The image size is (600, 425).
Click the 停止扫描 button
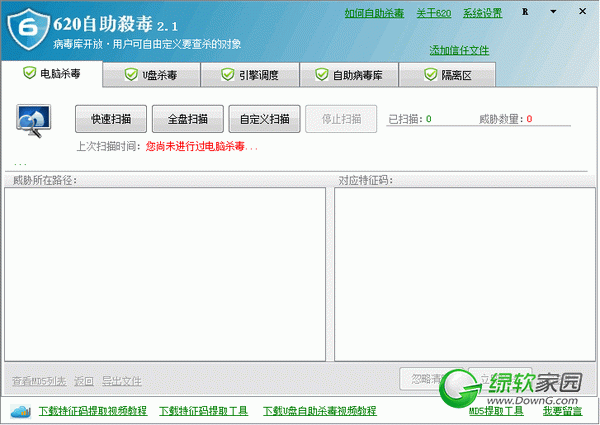click(x=341, y=119)
